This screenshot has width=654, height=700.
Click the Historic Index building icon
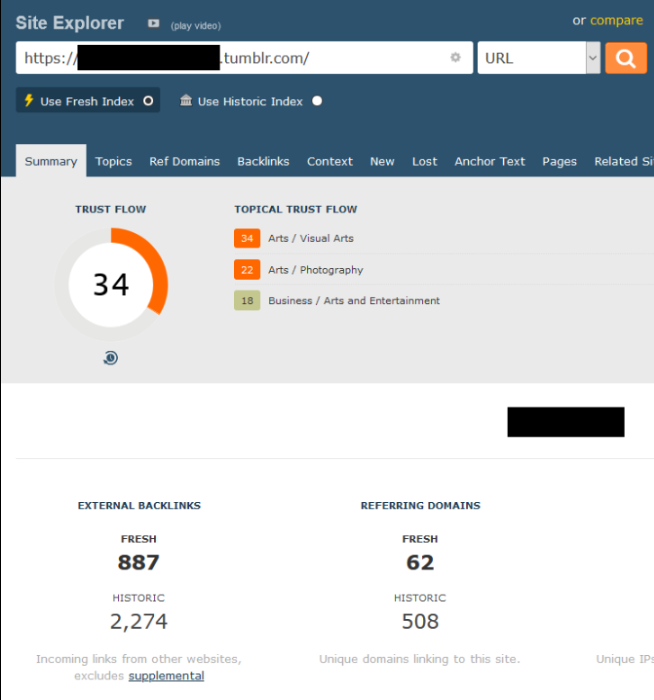point(186,100)
